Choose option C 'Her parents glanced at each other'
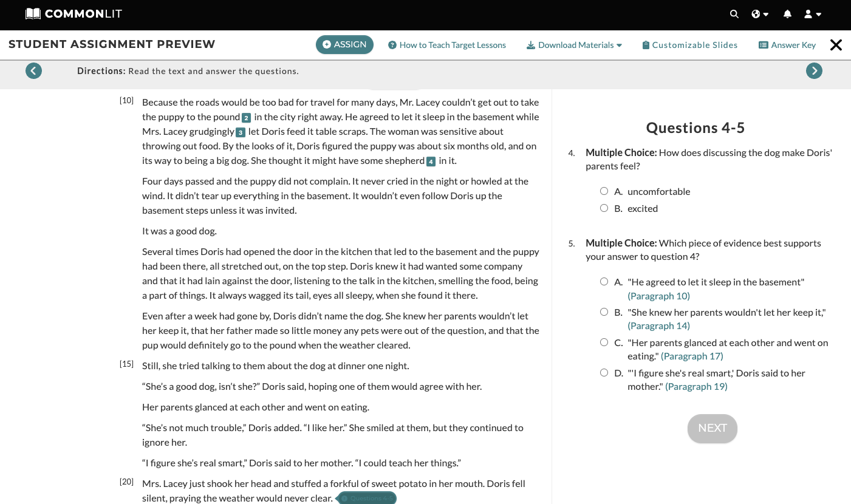This screenshot has width=851, height=504. point(604,342)
